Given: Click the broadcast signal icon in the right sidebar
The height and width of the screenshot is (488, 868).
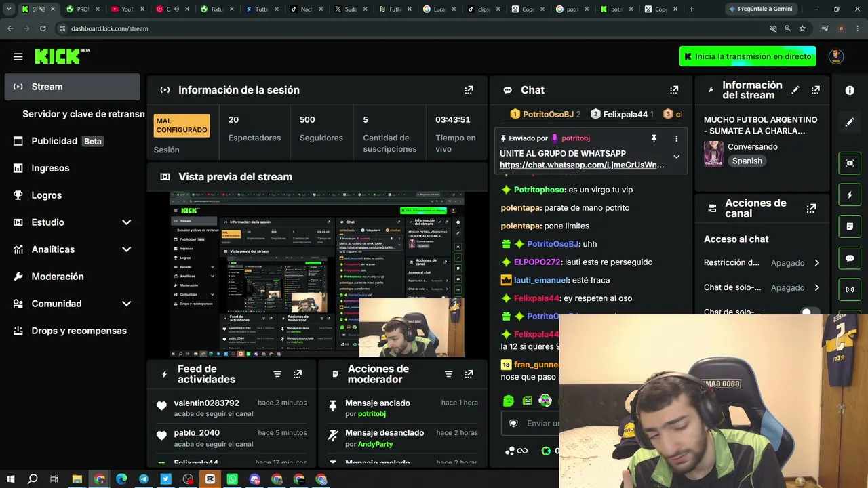Looking at the screenshot, I should (x=850, y=290).
